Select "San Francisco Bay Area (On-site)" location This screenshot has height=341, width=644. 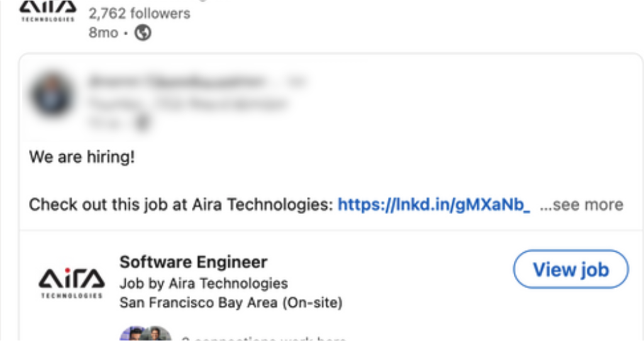coord(231,303)
